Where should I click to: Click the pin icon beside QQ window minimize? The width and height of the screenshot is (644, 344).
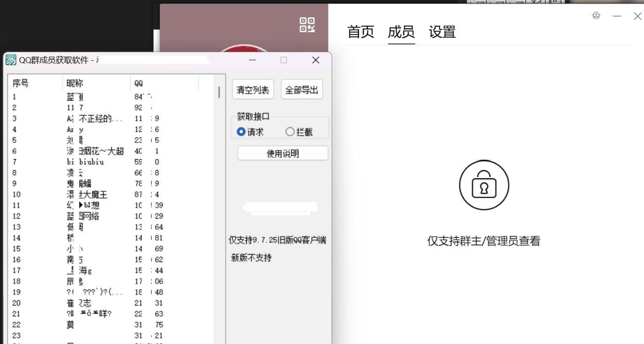596,16
